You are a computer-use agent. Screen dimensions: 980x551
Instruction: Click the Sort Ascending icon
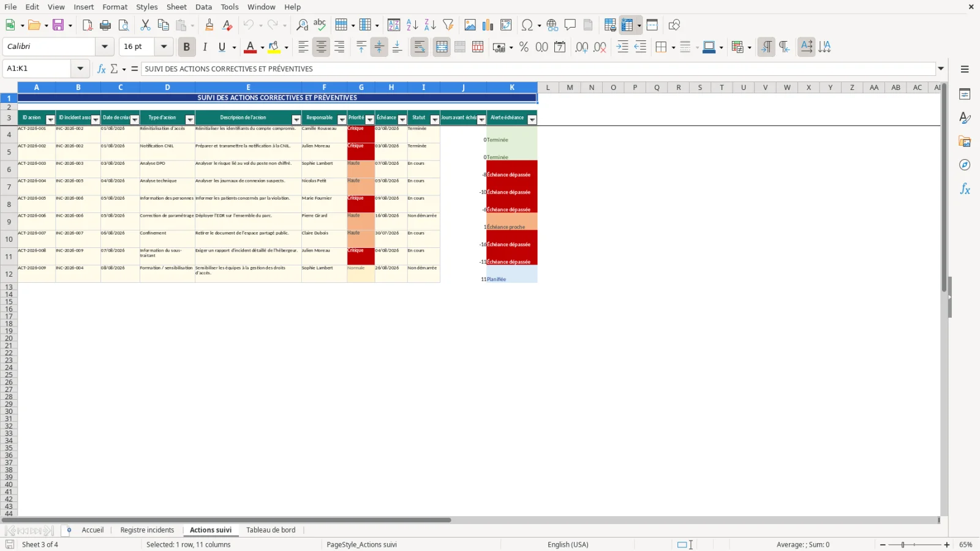pyautogui.click(x=412, y=25)
